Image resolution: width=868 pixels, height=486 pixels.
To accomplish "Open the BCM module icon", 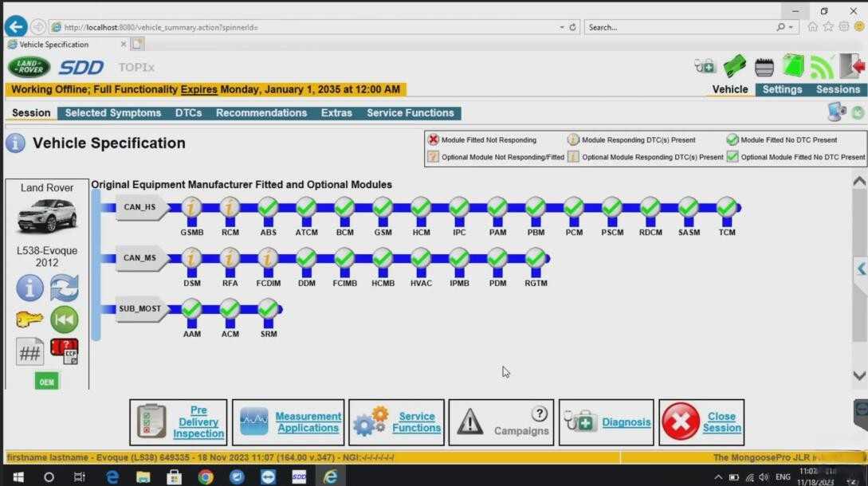I will pyautogui.click(x=344, y=208).
